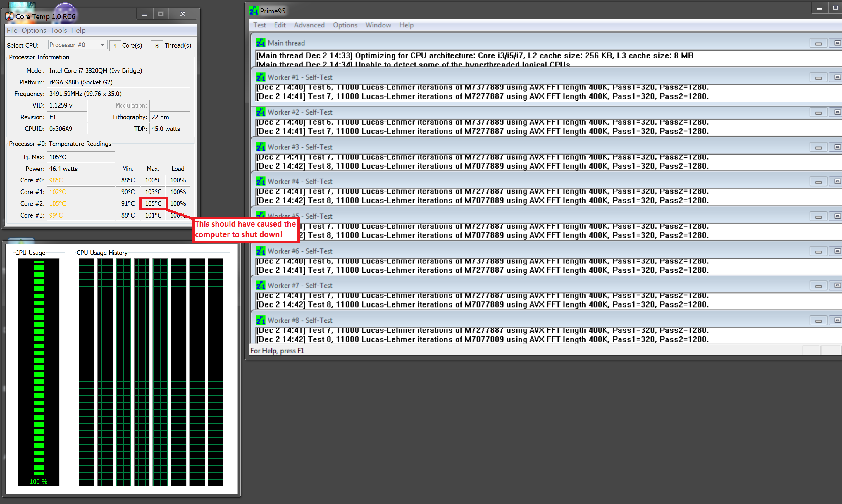Image resolution: width=842 pixels, height=504 pixels.
Task: Open the Core Temp Tools menu
Action: coord(58,30)
